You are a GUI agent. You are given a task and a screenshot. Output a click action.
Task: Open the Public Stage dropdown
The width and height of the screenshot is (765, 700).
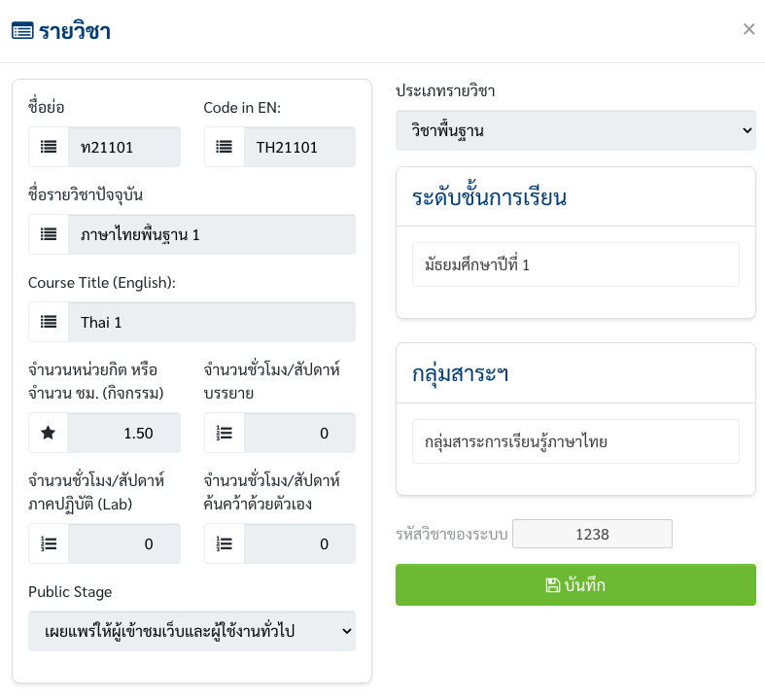click(x=191, y=631)
